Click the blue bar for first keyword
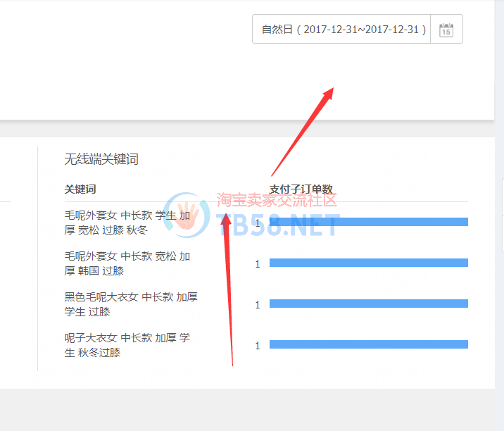 click(368, 222)
